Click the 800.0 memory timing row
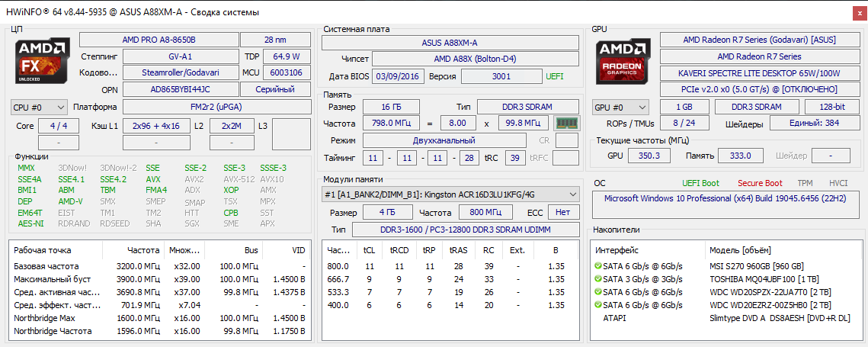Screen dimensions: 868x347 click(450, 266)
